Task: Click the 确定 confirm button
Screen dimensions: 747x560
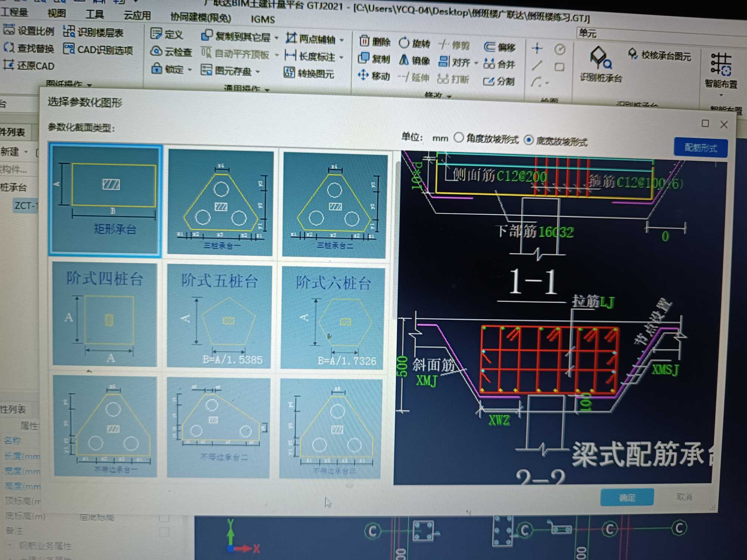Action: (x=627, y=497)
